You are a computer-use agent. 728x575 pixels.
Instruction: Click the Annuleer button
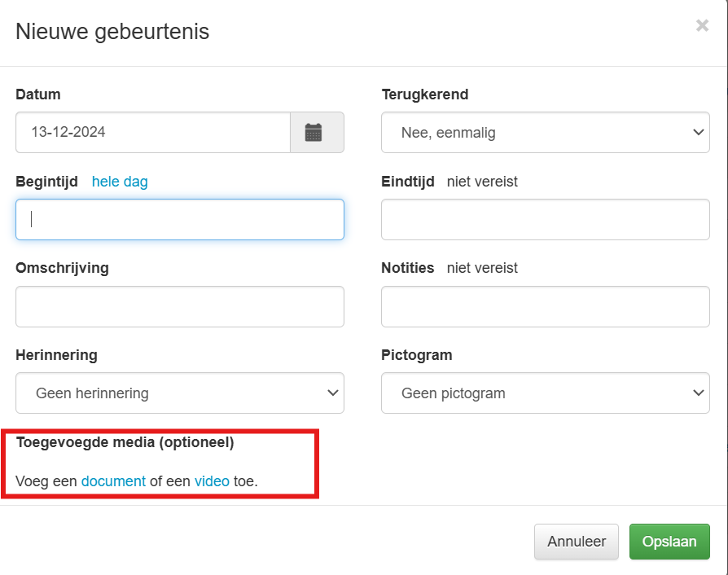point(577,542)
